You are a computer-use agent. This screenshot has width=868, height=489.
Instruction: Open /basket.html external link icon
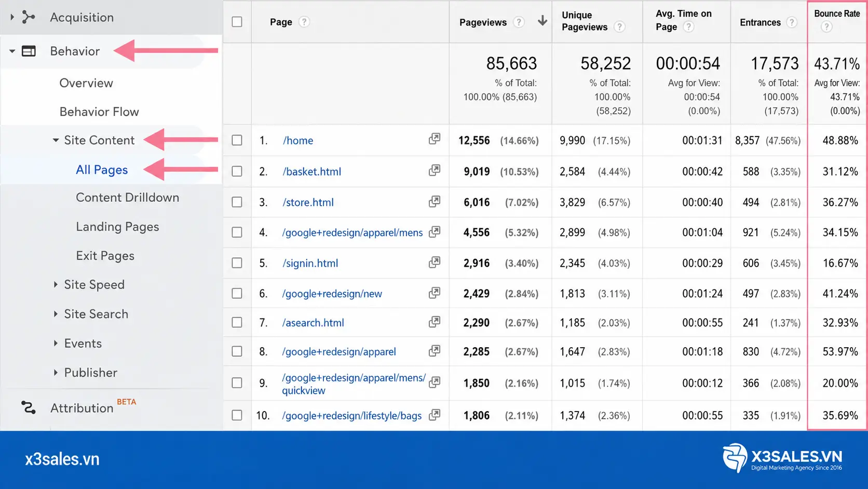pyautogui.click(x=435, y=170)
